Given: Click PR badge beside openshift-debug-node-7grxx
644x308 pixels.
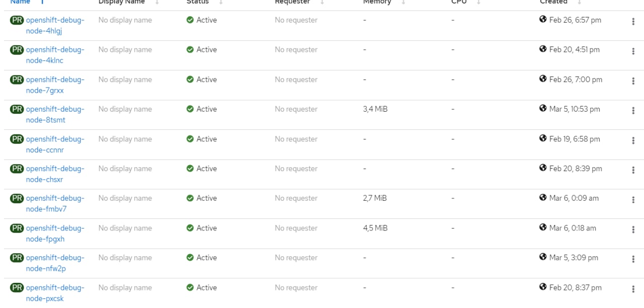Looking at the screenshot, I should point(17,80).
